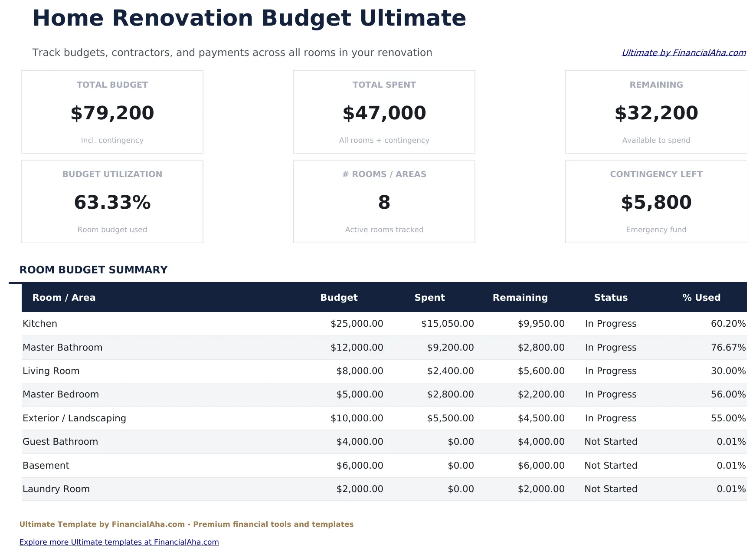Select the Guest Bathroom Not Started status
This screenshot has height=555, width=756.
[611, 441]
